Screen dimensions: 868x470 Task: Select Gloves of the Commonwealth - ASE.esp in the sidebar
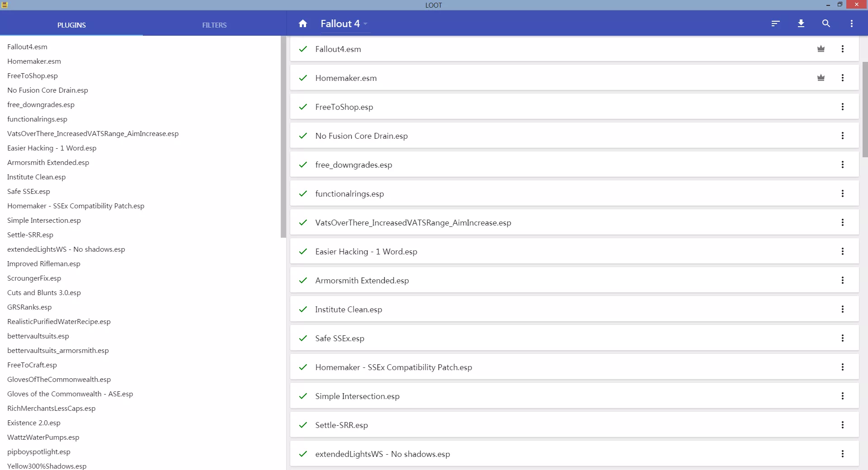[70, 394]
